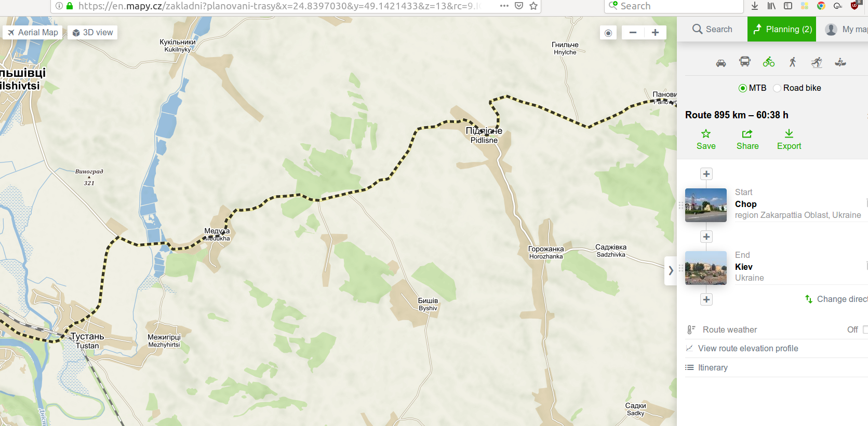Enable the Route weather toggle

[x=865, y=329]
